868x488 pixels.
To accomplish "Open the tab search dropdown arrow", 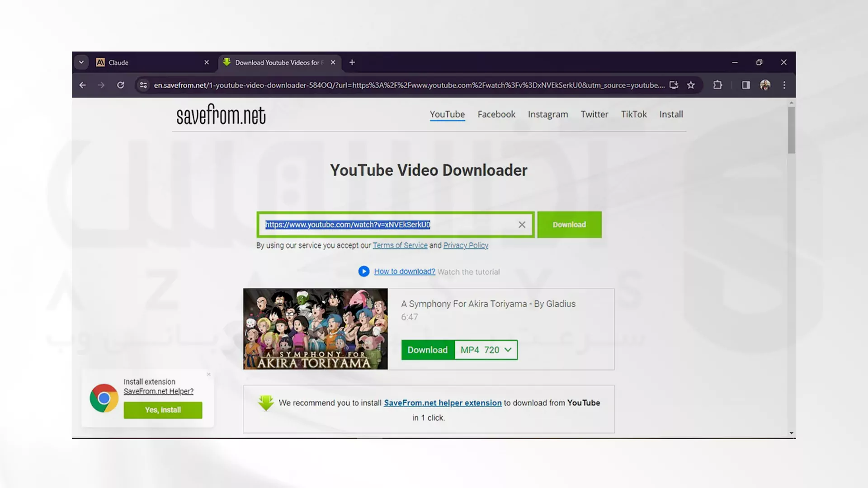I will tap(81, 62).
